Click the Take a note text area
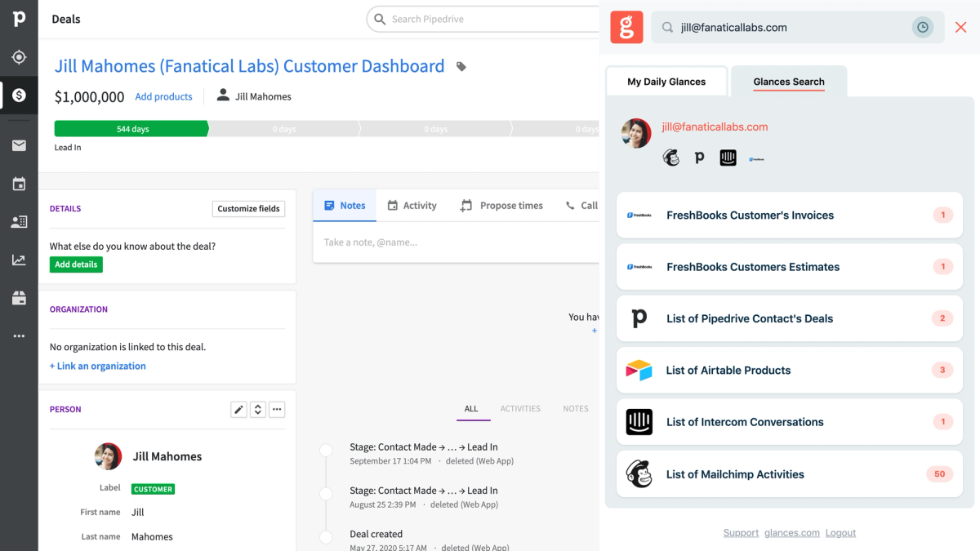The image size is (980, 551). click(x=456, y=242)
